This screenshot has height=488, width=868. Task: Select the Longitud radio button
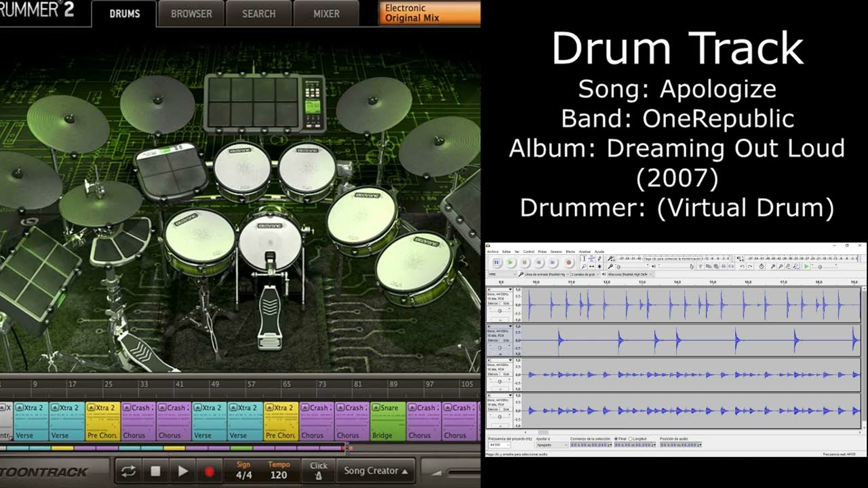coord(630,439)
